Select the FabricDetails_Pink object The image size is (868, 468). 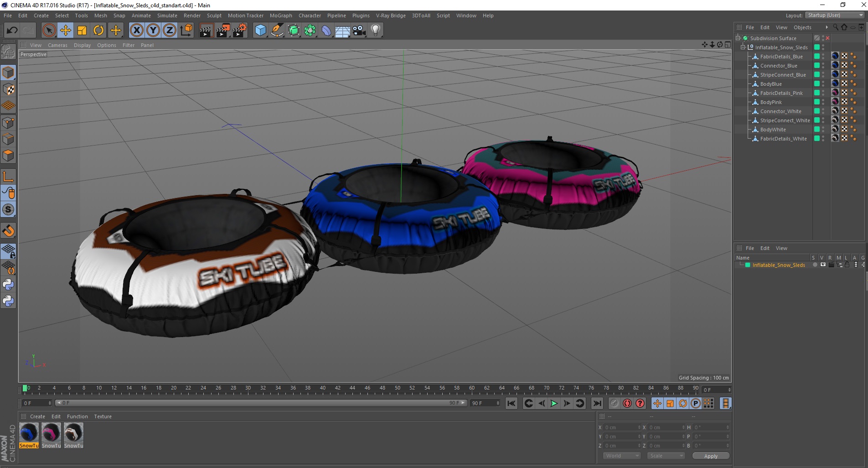(781, 93)
